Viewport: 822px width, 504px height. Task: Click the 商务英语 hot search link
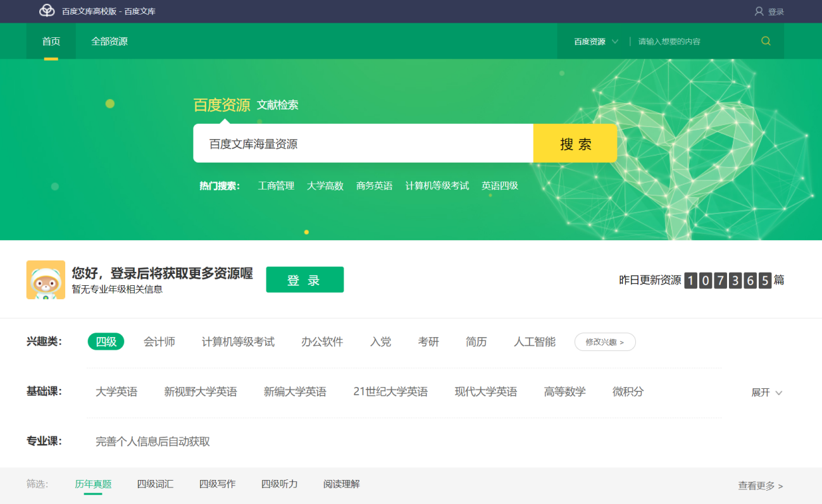(374, 185)
